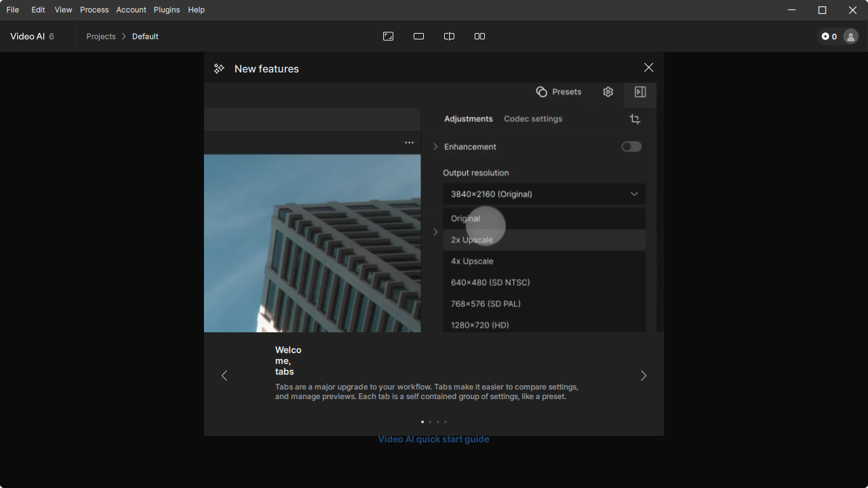Collapse the right panel with the panel icon
This screenshot has width=868, height=488.
[x=640, y=91]
